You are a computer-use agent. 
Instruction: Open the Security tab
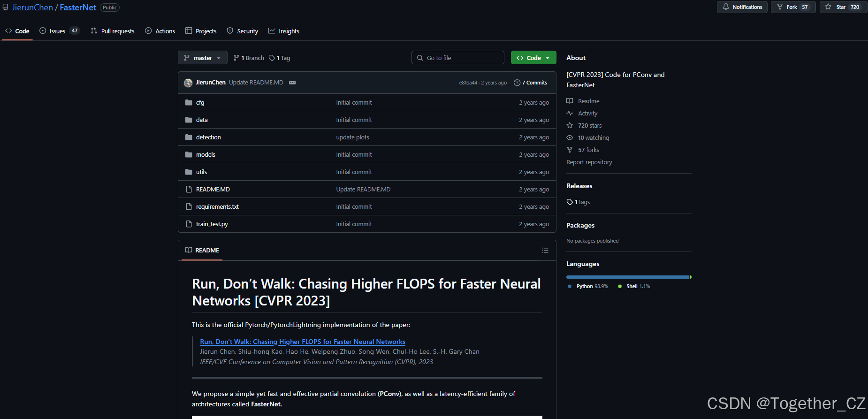click(243, 31)
